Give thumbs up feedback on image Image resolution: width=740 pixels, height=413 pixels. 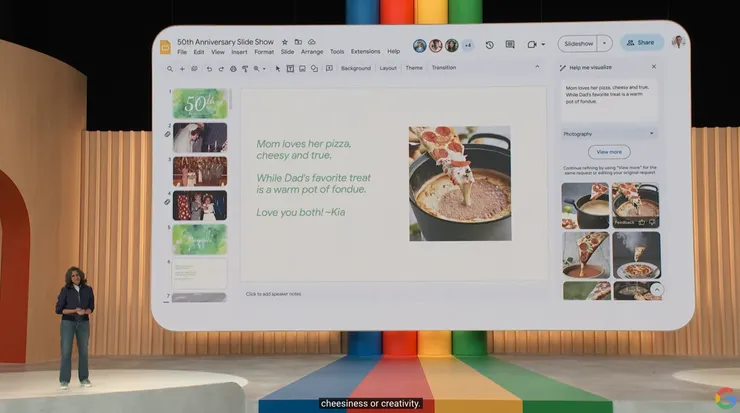pos(641,222)
